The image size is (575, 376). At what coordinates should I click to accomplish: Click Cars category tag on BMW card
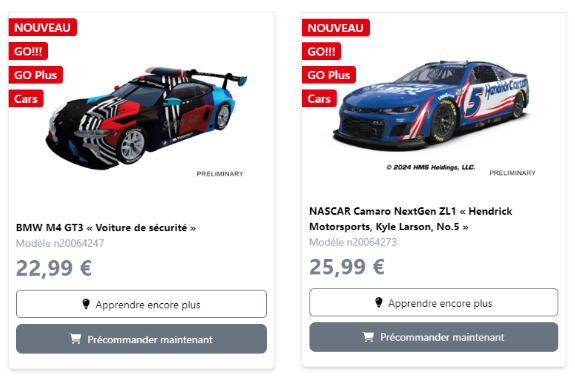click(x=26, y=99)
